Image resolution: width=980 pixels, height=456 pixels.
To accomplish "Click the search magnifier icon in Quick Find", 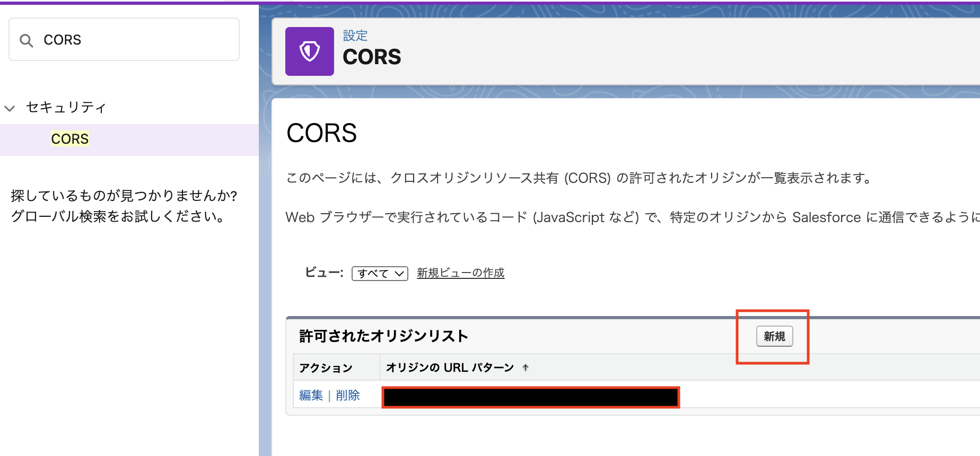I will coord(26,40).
